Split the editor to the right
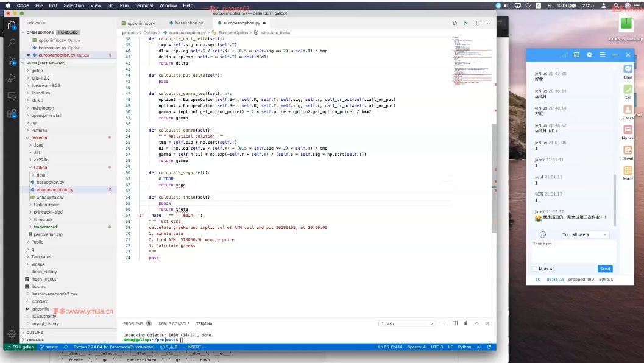Viewport: 644px width, 363px height. [477, 23]
